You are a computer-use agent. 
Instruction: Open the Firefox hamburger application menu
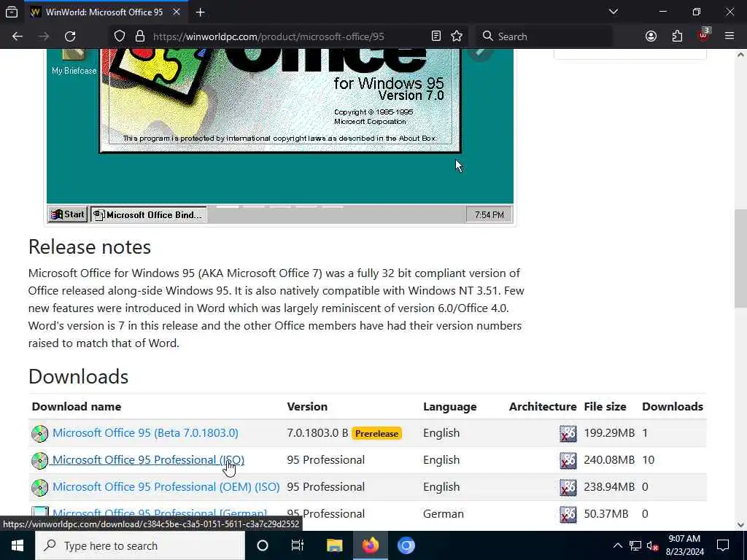point(729,36)
